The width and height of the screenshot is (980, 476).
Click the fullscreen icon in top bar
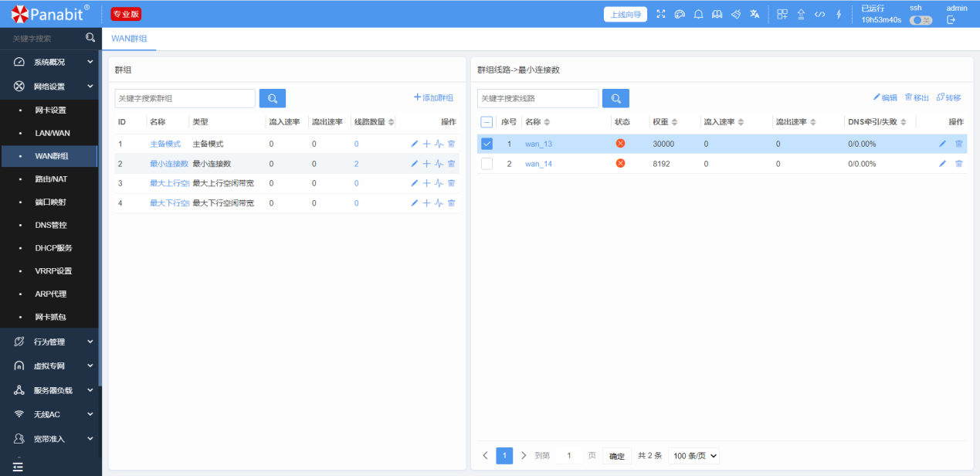point(660,14)
